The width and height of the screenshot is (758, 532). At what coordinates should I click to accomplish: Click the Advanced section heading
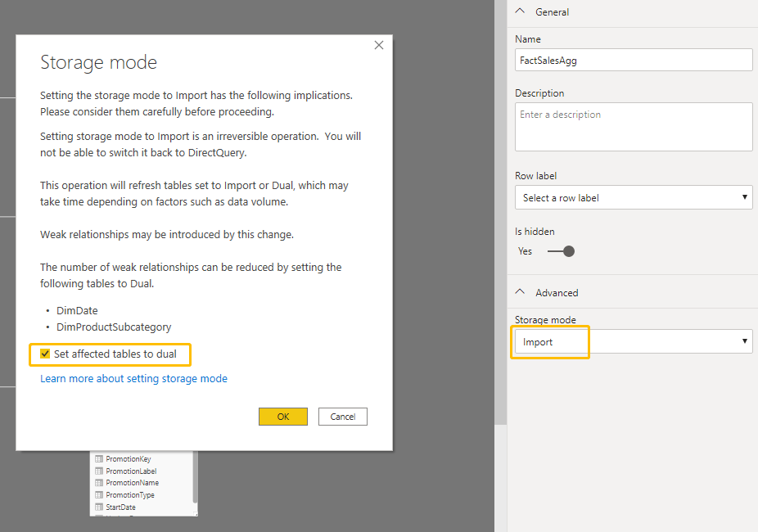pyautogui.click(x=557, y=293)
